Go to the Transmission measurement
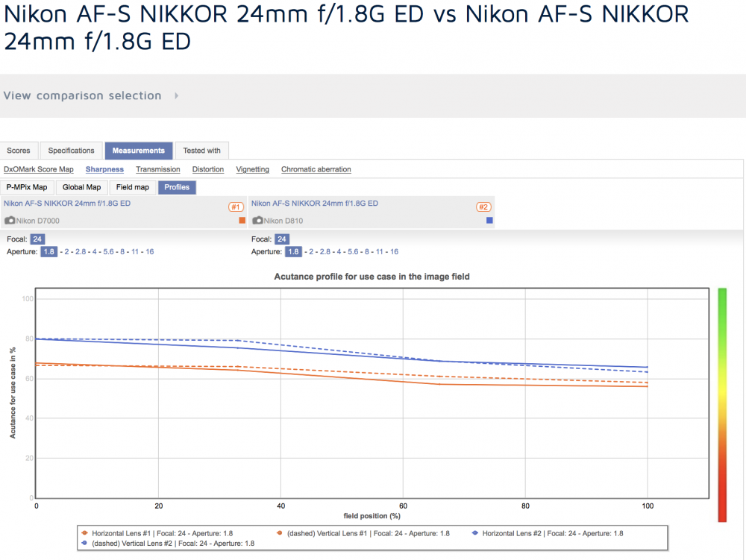 pyautogui.click(x=158, y=169)
